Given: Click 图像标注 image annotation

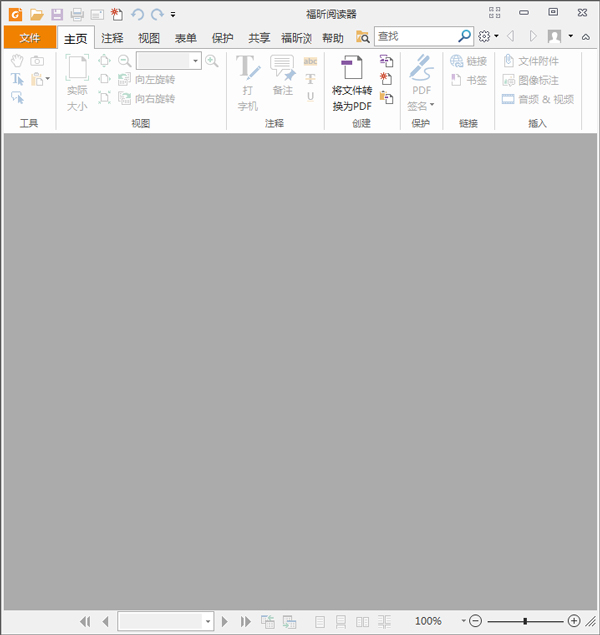Looking at the screenshot, I should (531, 80).
